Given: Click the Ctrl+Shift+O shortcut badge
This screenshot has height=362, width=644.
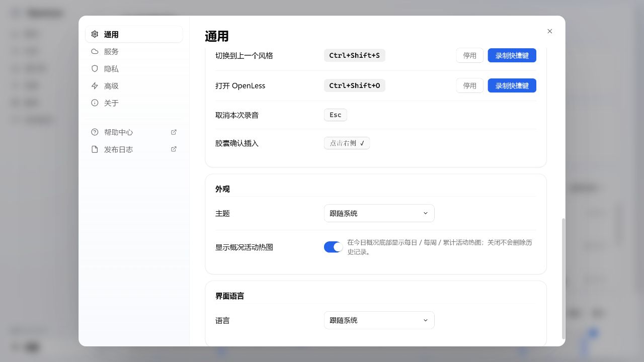Looking at the screenshot, I should click(355, 85).
